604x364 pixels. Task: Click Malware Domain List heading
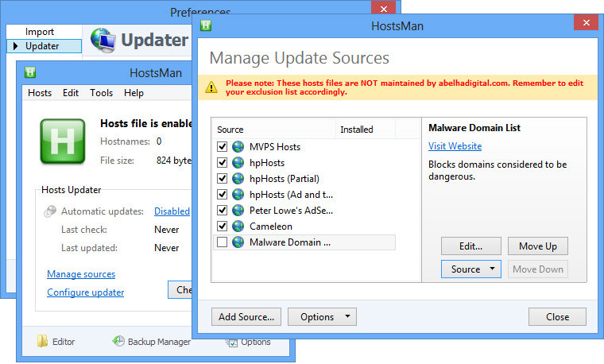474,127
